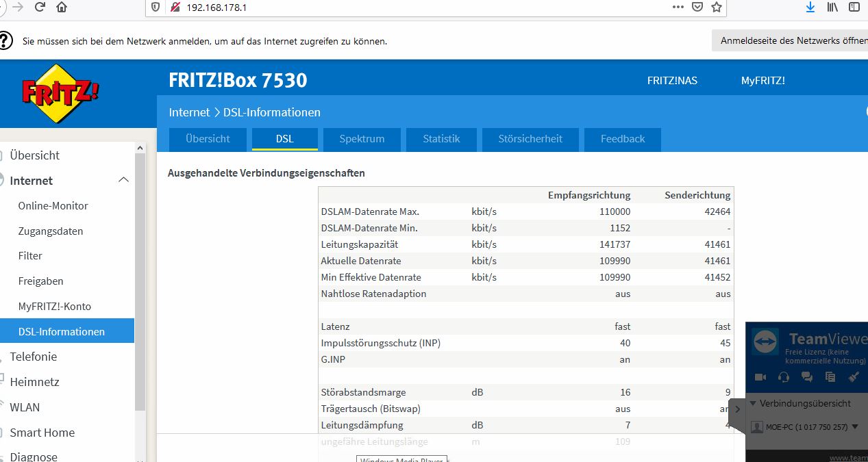Open Smart Home in the sidebar

[x=42, y=433]
